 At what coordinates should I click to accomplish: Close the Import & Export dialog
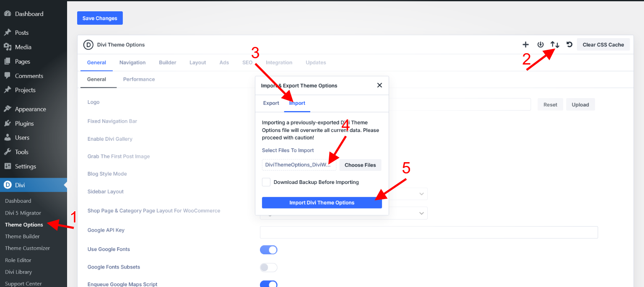pyautogui.click(x=379, y=85)
